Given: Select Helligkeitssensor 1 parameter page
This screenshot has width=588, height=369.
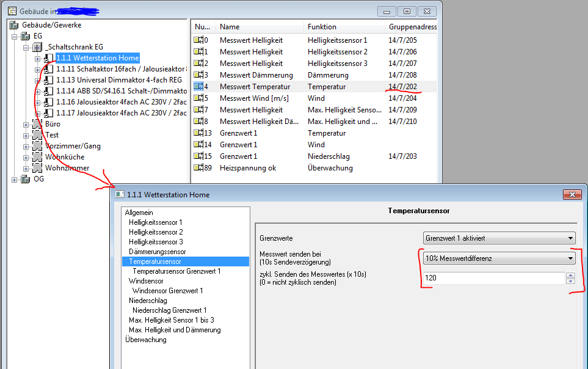Looking at the screenshot, I should pyautogui.click(x=155, y=222).
